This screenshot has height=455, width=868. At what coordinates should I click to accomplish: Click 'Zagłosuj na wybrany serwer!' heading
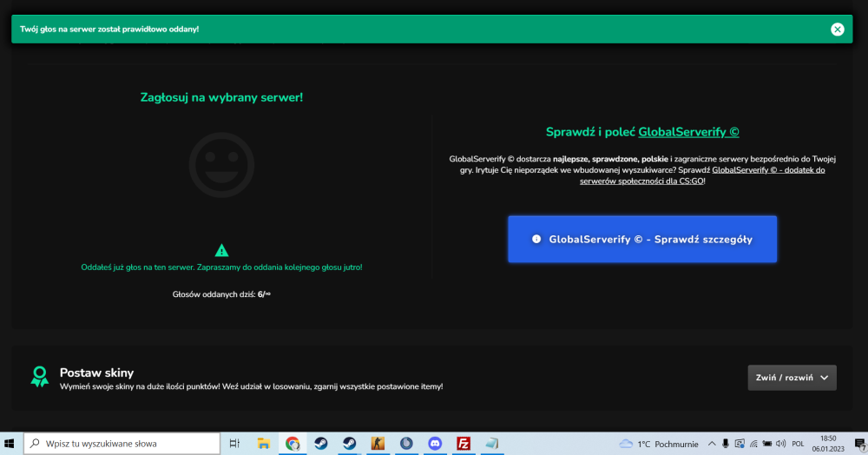pos(221,97)
